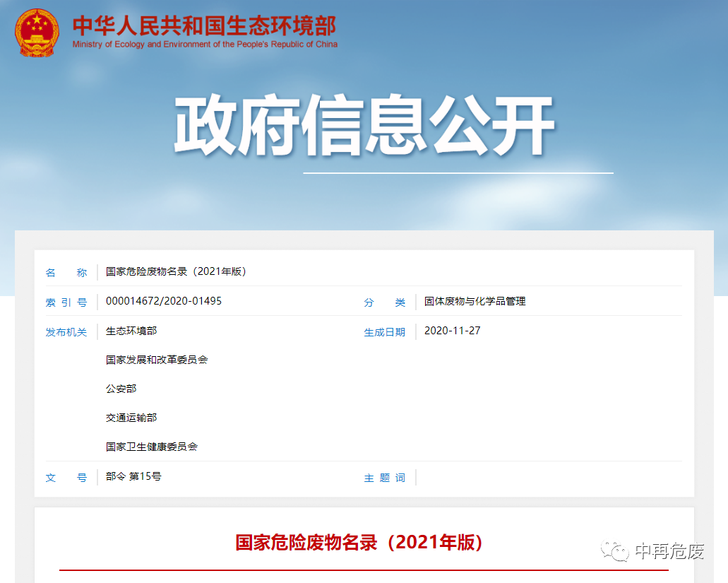This screenshot has width=728, height=583.
Task: Click the 中再危废 watermark text
Action: [669, 550]
